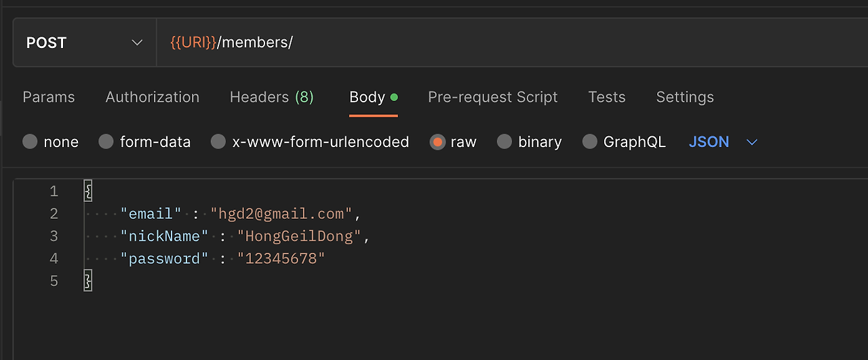868x360 pixels.
Task: Select the x-www-form-urlencoded body option
Action: point(218,142)
